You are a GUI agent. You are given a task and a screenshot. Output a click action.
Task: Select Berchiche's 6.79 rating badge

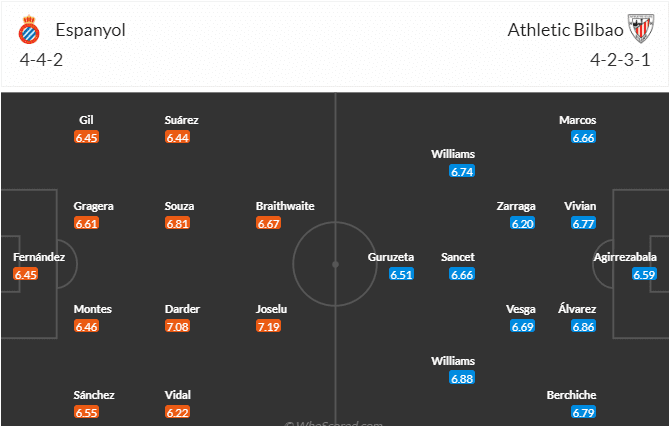pos(584,412)
